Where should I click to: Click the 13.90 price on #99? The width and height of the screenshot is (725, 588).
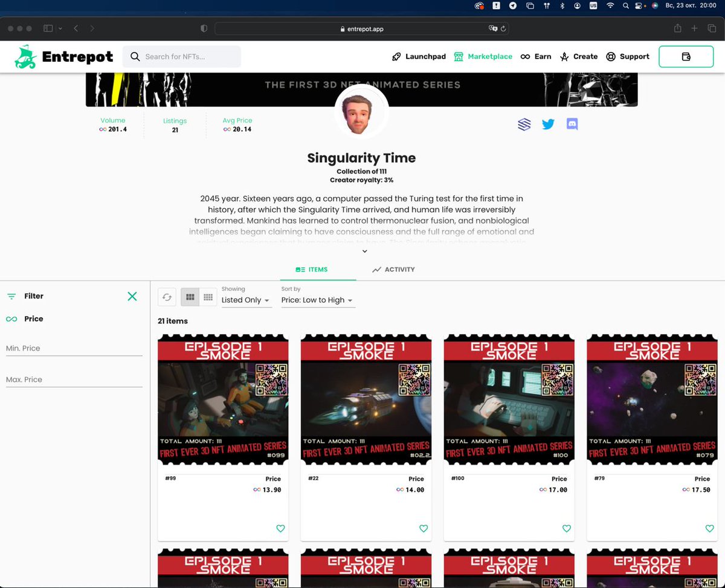(x=267, y=489)
